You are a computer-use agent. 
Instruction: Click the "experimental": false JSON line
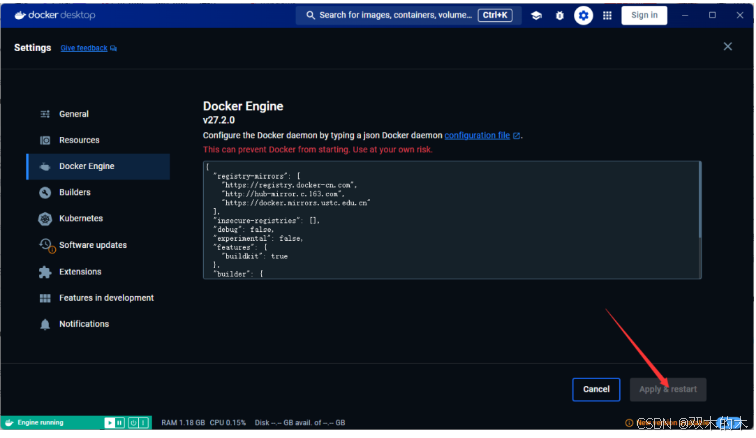258,238
